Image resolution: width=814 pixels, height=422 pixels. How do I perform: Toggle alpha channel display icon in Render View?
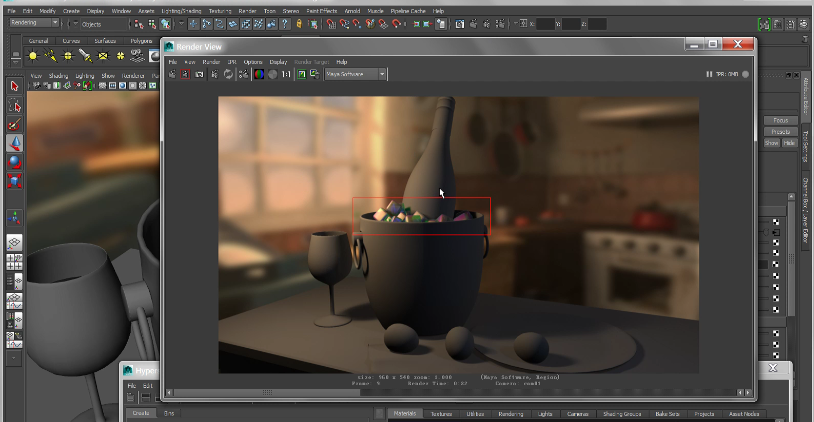[x=273, y=74]
